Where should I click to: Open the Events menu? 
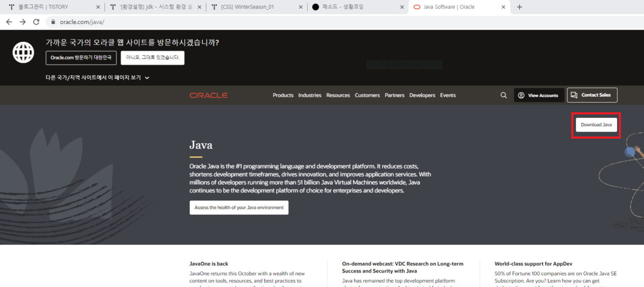(x=448, y=95)
